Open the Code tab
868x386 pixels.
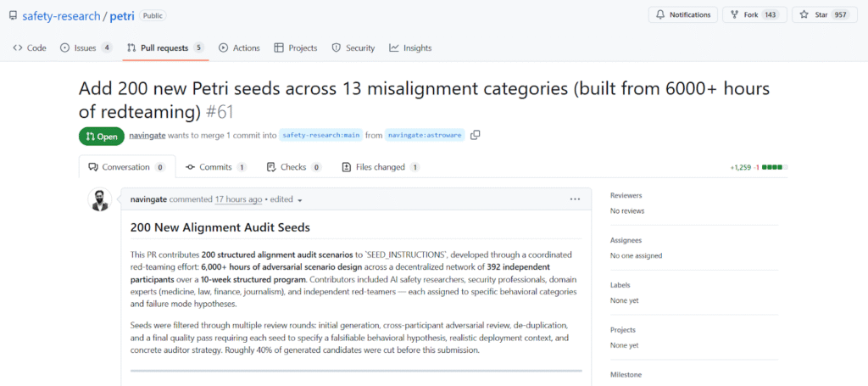tap(30, 48)
